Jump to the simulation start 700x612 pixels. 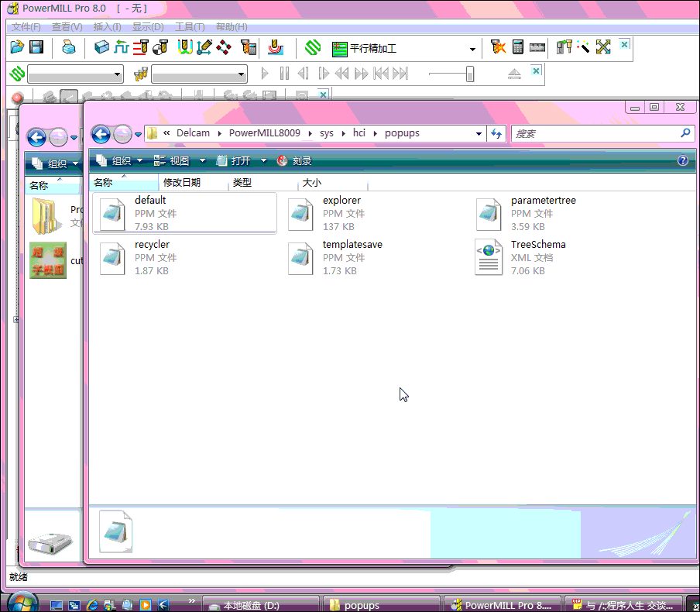(x=381, y=74)
